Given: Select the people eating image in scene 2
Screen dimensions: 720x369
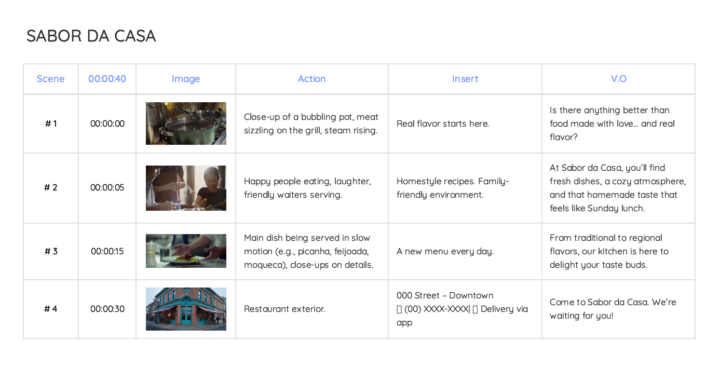Looking at the screenshot, I should (186, 188).
